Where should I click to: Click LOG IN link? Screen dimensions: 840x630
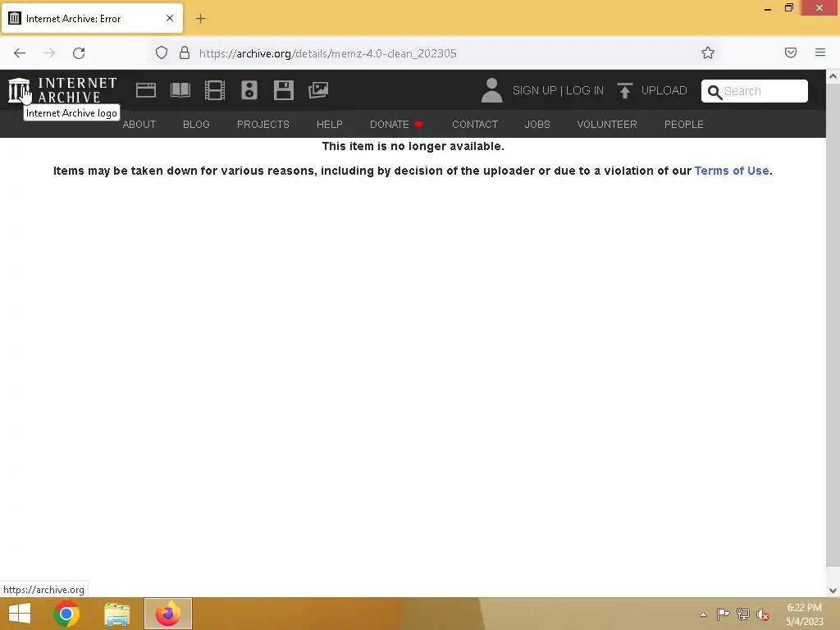point(584,90)
